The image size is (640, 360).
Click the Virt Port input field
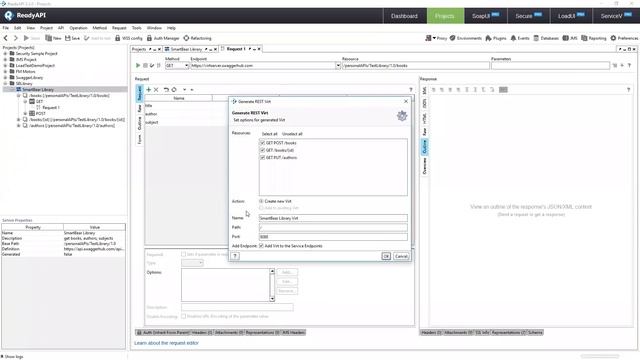[x=333, y=237]
